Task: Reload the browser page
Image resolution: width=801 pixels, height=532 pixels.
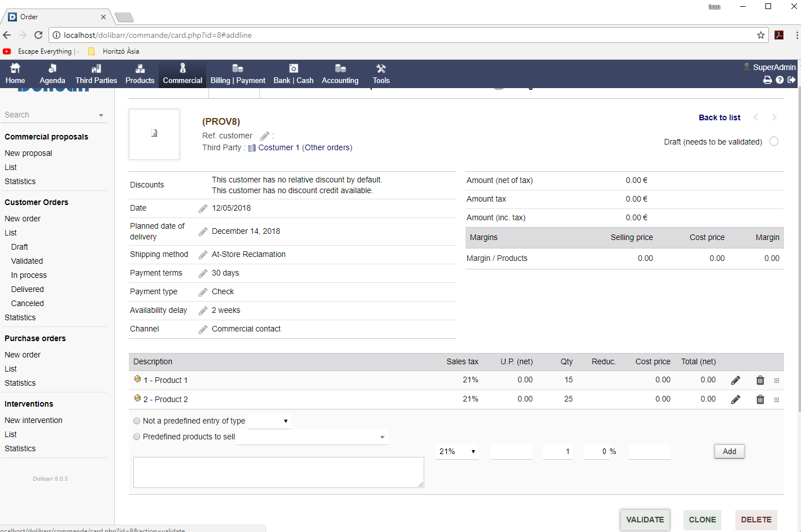Action: (38, 35)
